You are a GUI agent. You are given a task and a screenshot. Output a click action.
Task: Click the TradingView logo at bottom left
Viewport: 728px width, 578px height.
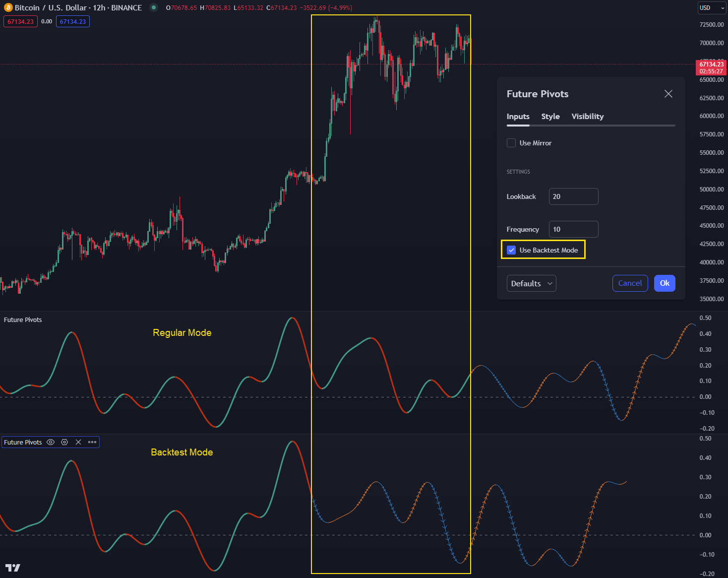coord(14,568)
